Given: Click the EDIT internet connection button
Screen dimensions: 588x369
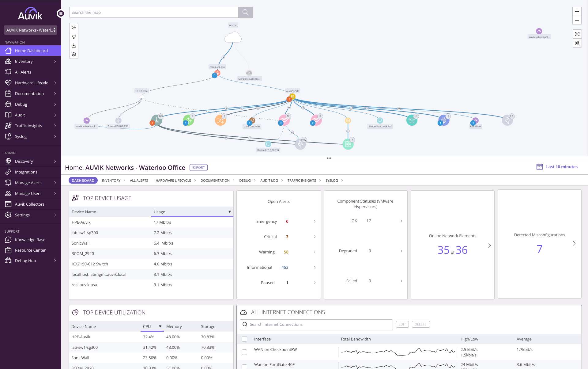Looking at the screenshot, I should pyautogui.click(x=402, y=324).
